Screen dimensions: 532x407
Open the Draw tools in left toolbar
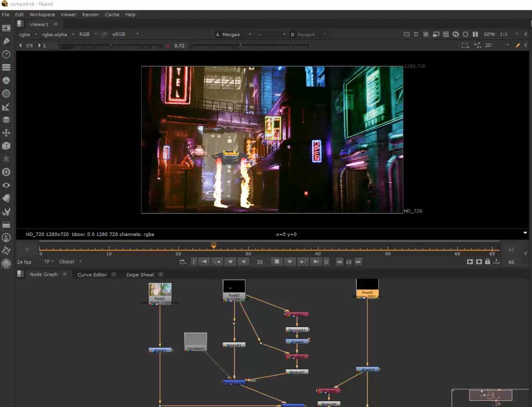pyautogui.click(x=6, y=41)
